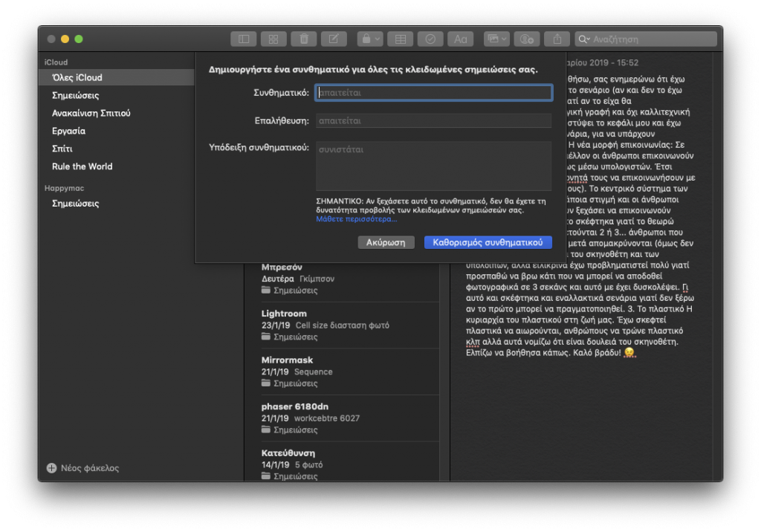The image size is (761, 532).
Task: Click the trash delete note icon
Action: click(x=304, y=39)
